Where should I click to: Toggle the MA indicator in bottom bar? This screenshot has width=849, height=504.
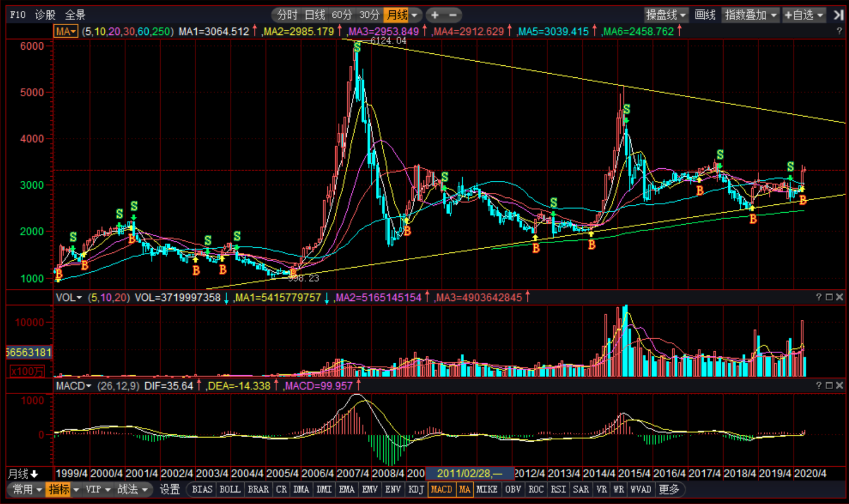465,489
